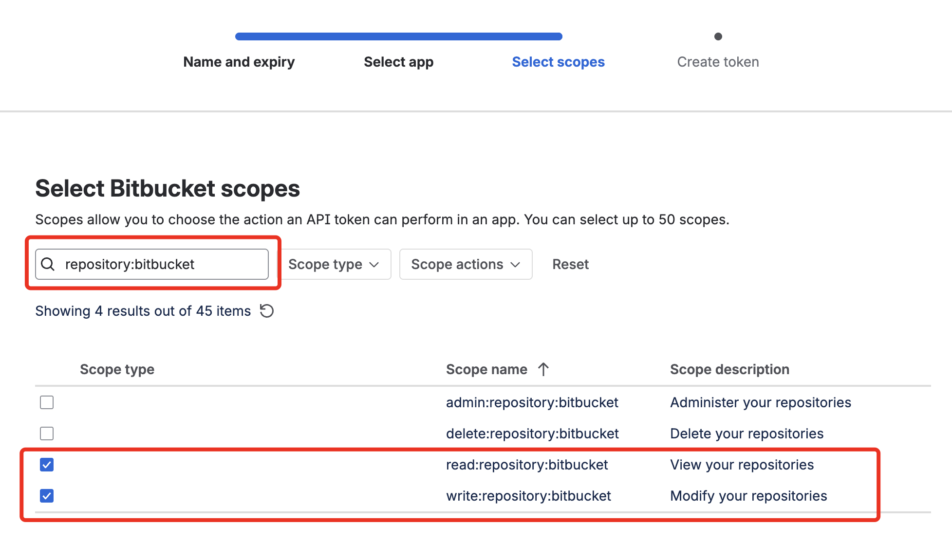Click the 'Select Bitbucket scopes' heading
952x560 pixels.
pyautogui.click(x=168, y=189)
